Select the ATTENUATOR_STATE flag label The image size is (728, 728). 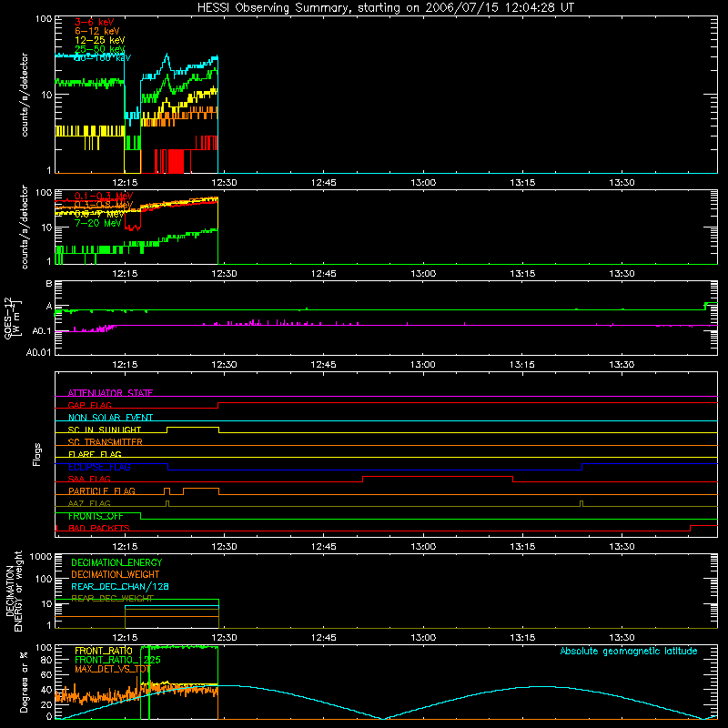coord(110,393)
